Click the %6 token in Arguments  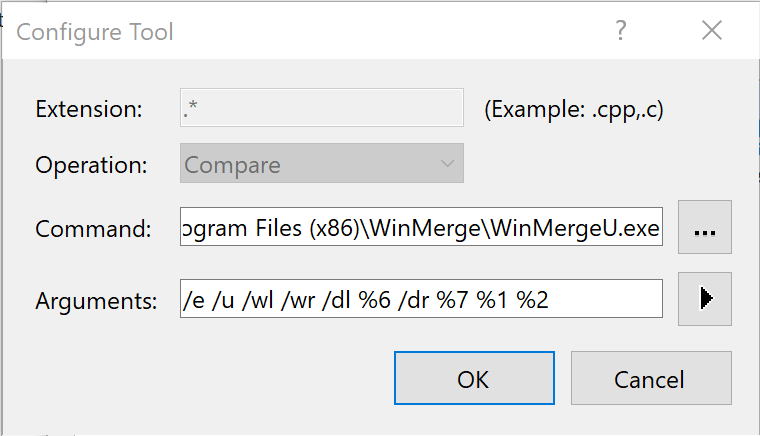pos(374,300)
